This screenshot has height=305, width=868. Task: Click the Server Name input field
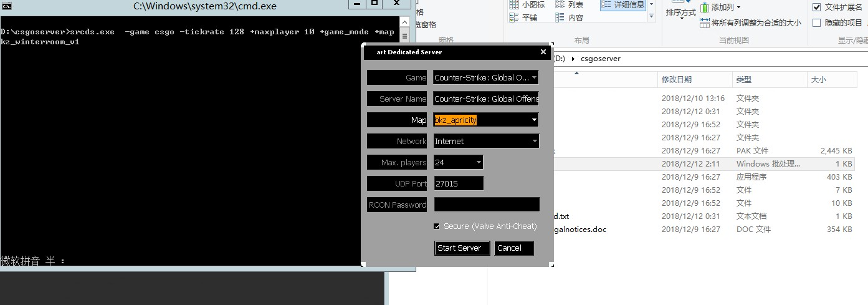(x=486, y=99)
